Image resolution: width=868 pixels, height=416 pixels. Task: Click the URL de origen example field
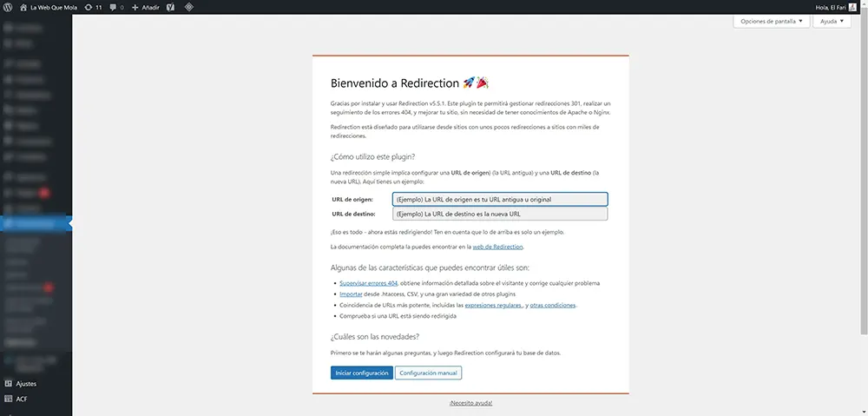tap(499, 199)
